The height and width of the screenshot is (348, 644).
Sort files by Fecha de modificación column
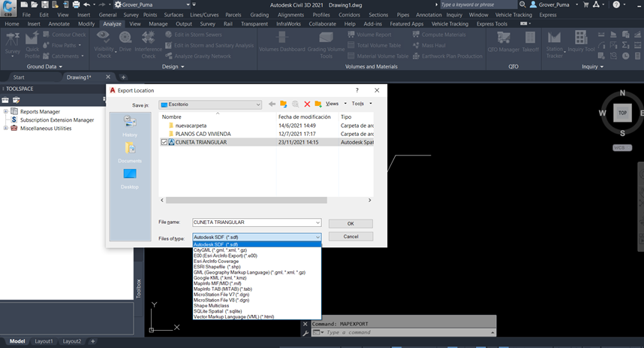[x=304, y=117]
